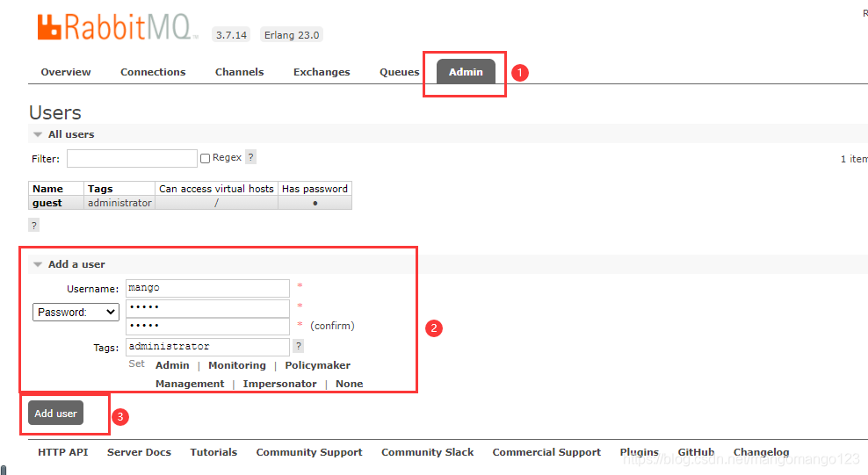The height and width of the screenshot is (475, 868).
Task: Focus the first password field
Action: [x=207, y=307]
